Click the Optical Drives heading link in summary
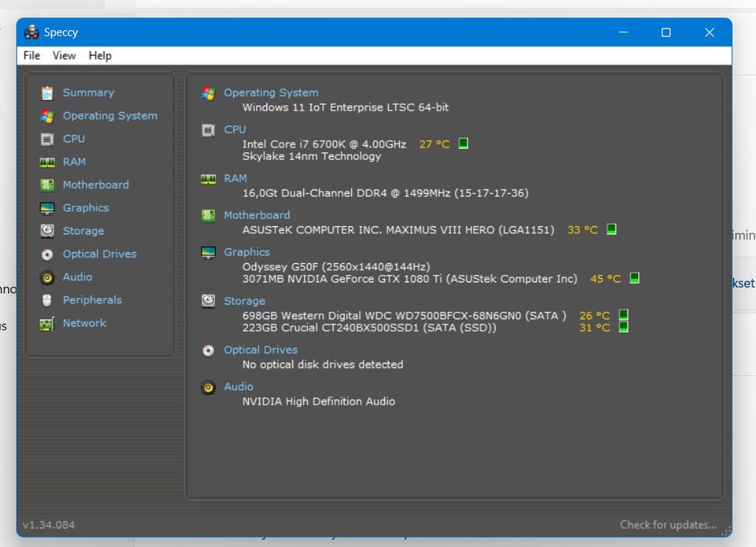This screenshot has width=756, height=547. tap(261, 350)
